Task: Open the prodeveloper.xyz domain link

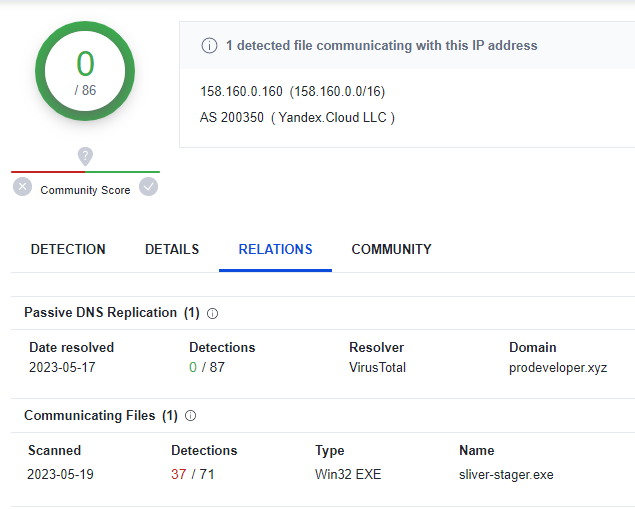Action: 558,368
